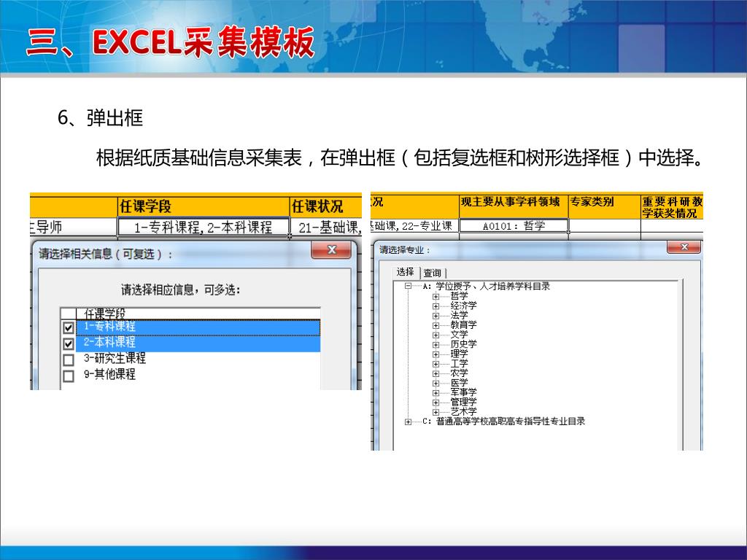Select the cell containing 1-专科课程, 2-本科课程

click(204, 227)
